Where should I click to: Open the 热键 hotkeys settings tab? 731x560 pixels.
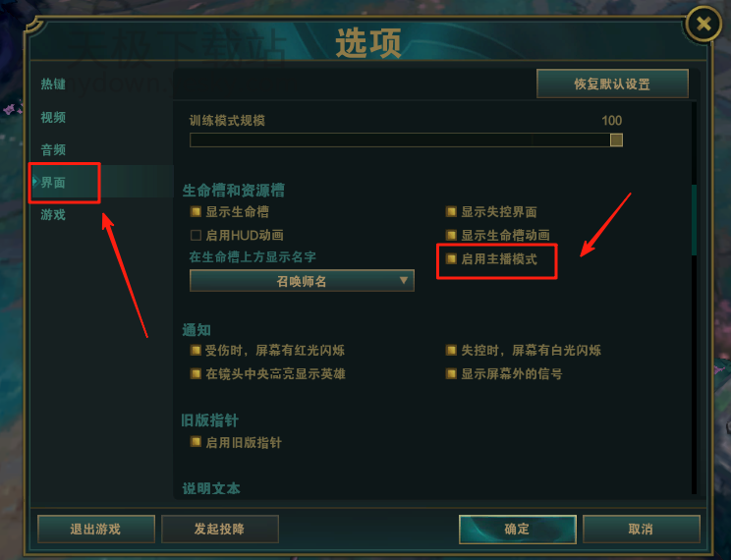pyautogui.click(x=53, y=84)
